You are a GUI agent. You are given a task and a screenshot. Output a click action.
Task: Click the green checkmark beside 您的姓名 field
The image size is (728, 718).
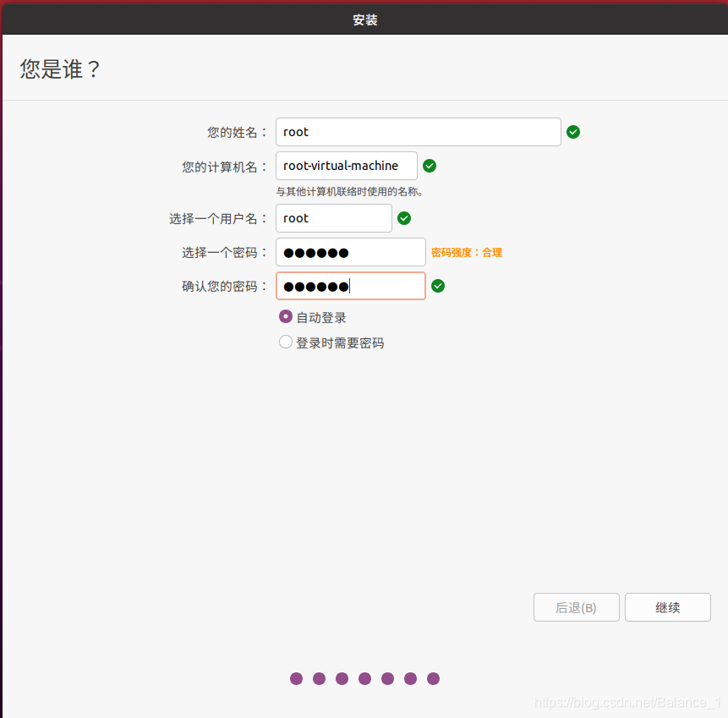573,132
